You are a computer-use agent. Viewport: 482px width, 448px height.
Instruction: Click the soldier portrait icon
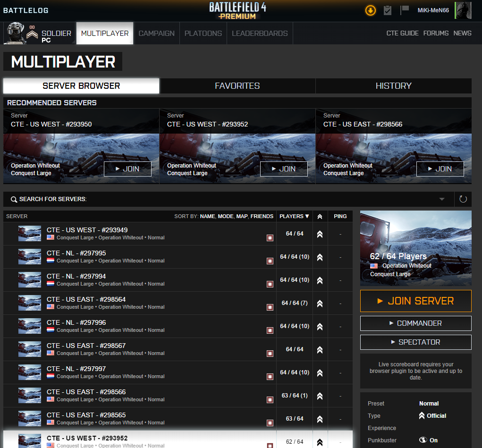(16, 33)
